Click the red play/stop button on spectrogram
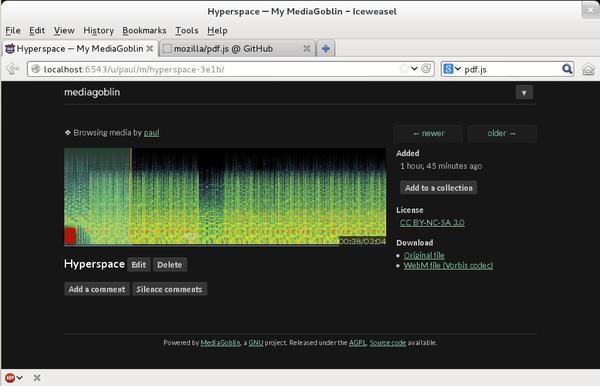 pos(70,236)
